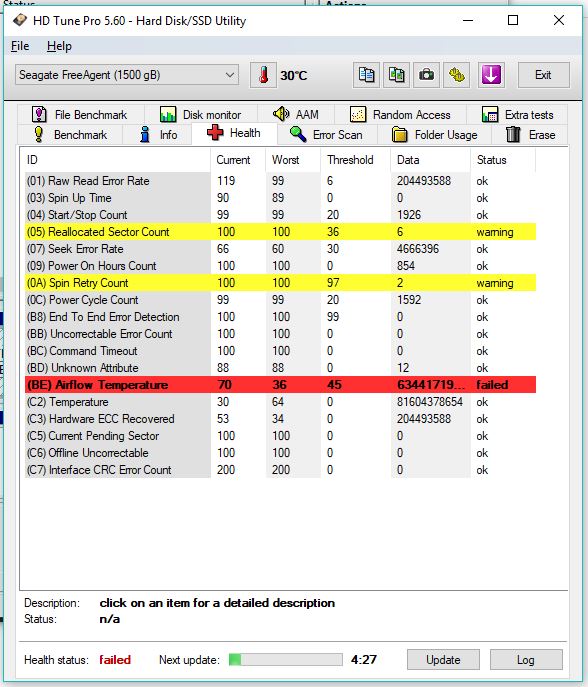588x687 pixels.
Task: Open the Extra tests tab
Action: [517, 115]
